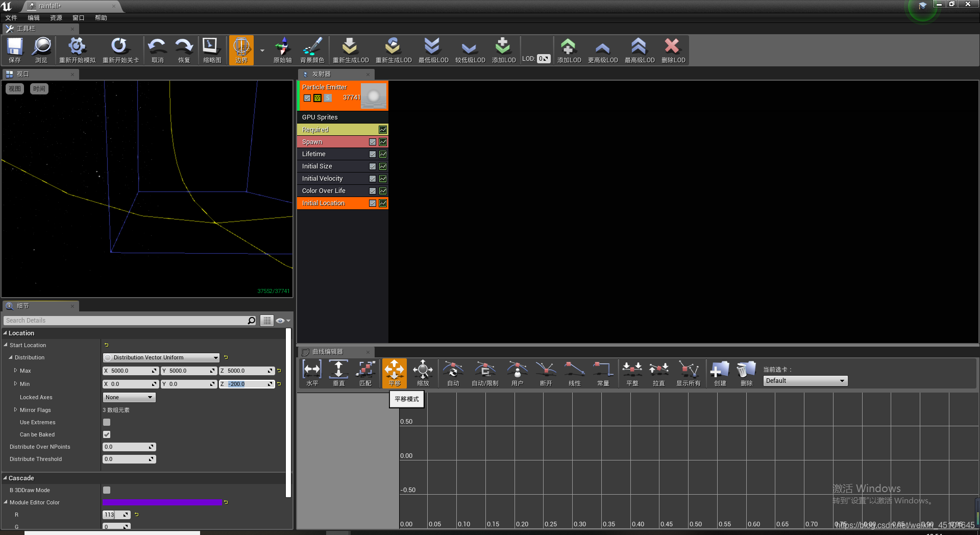Click 重新开始模拟 restart simulation icon
Screen dimensions: 980x535
coord(77,50)
